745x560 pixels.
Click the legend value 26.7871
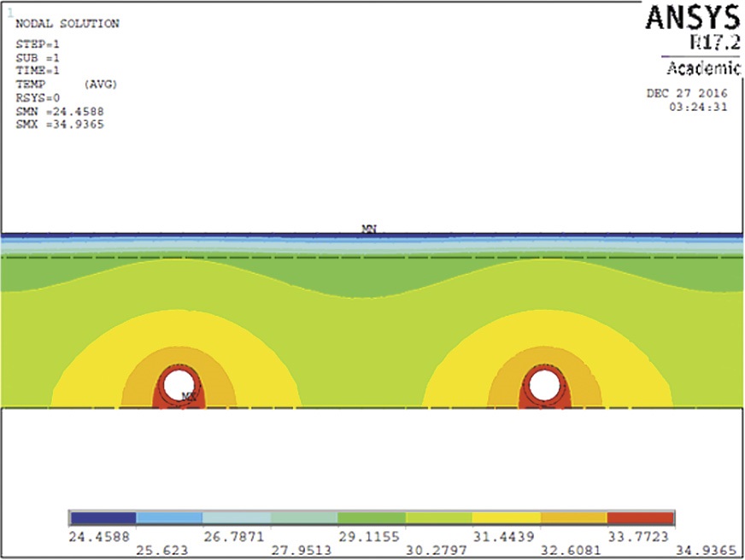pyautogui.click(x=234, y=537)
